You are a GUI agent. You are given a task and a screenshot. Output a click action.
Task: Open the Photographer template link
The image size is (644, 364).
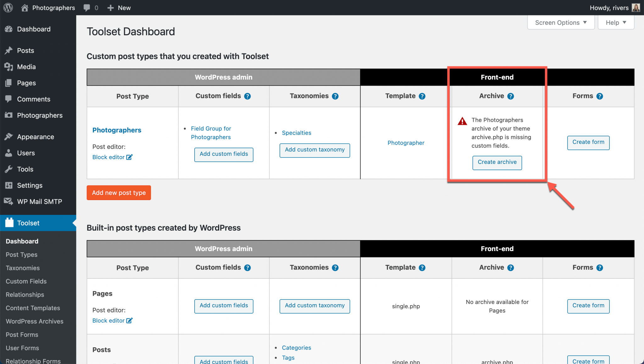(x=406, y=143)
